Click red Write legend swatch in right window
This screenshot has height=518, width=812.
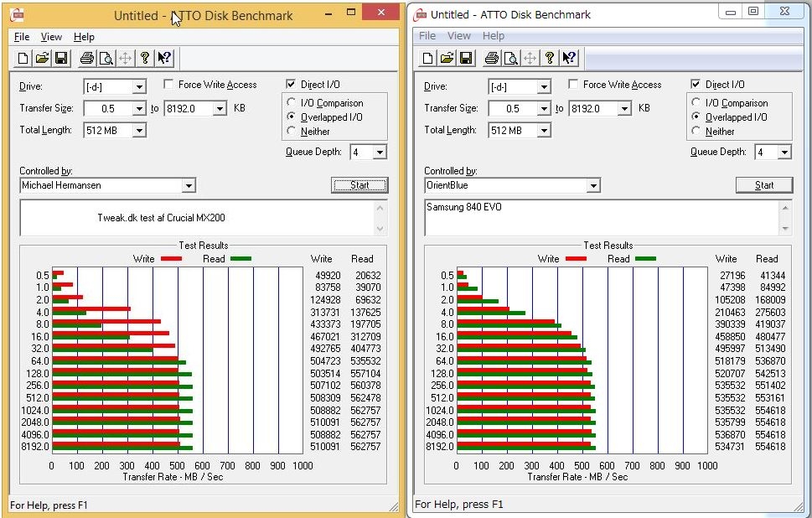coord(576,258)
